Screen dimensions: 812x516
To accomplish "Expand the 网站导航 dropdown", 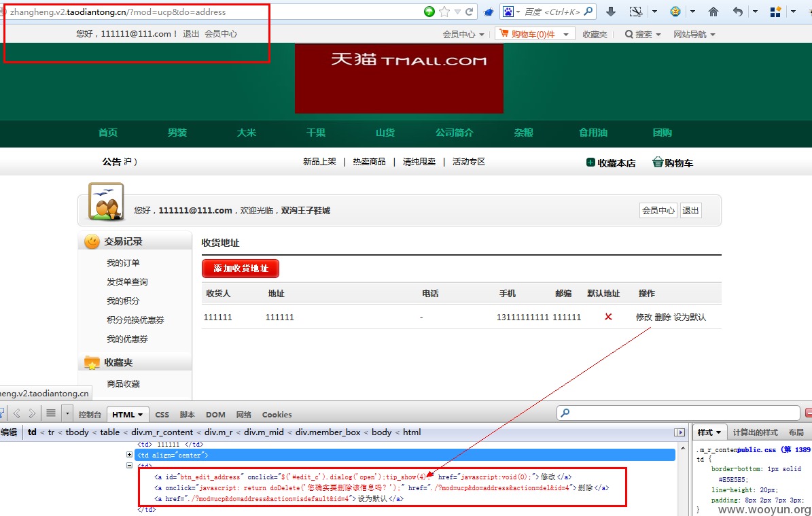I will pyautogui.click(x=694, y=34).
